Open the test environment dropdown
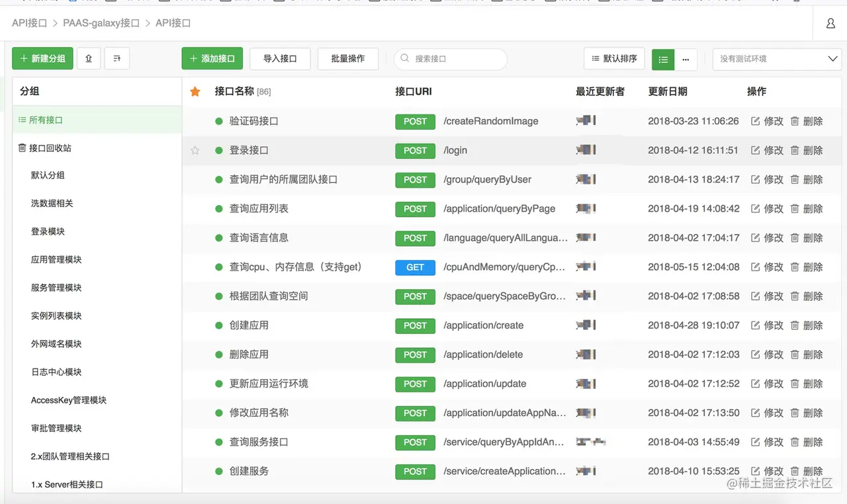847x504 pixels. 777,59
